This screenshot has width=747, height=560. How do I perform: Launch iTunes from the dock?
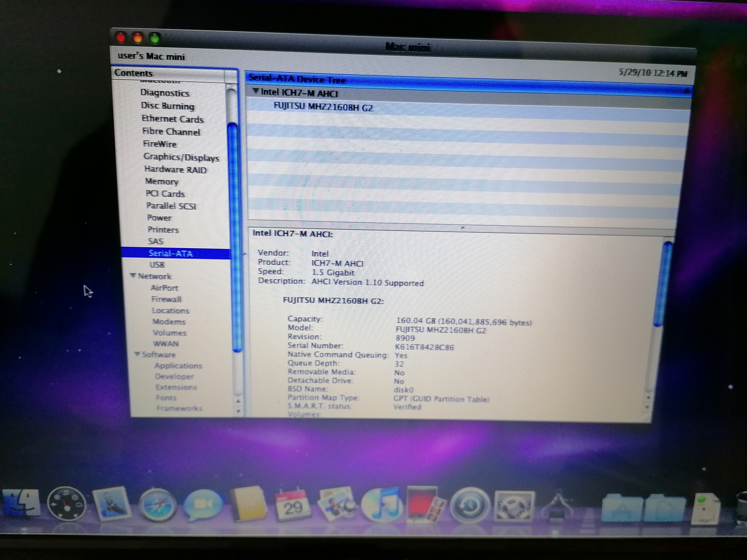[382, 505]
